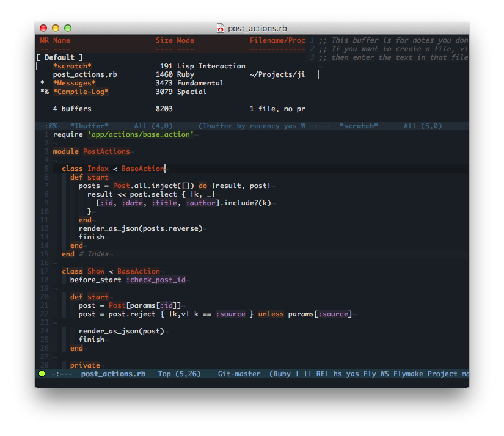The image size is (504, 436).
Task: Click the Filename/Process column header
Action: pos(277,40)
